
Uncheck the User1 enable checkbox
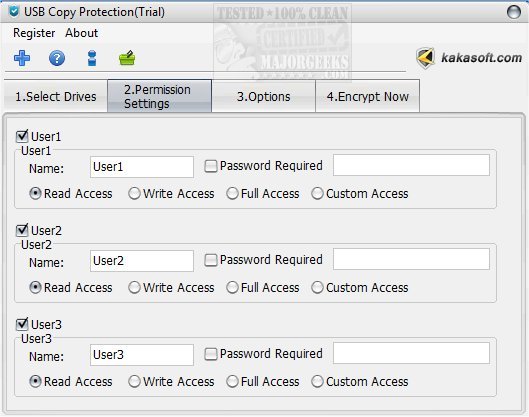[x=22, y=136]
